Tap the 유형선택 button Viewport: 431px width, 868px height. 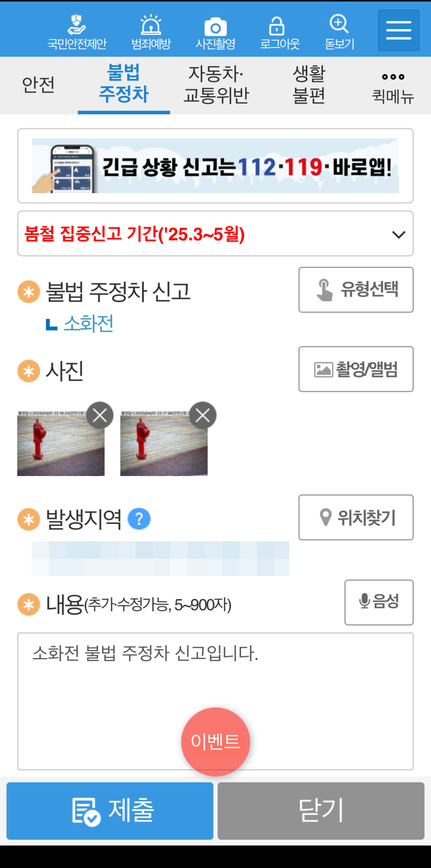[x=356, y=290]
